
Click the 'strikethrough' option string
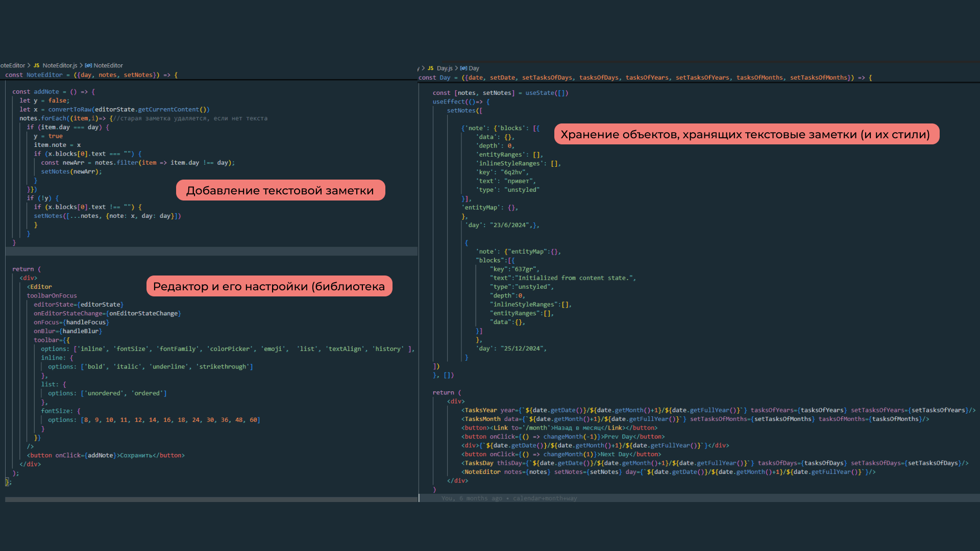click(x=223, y=367)
